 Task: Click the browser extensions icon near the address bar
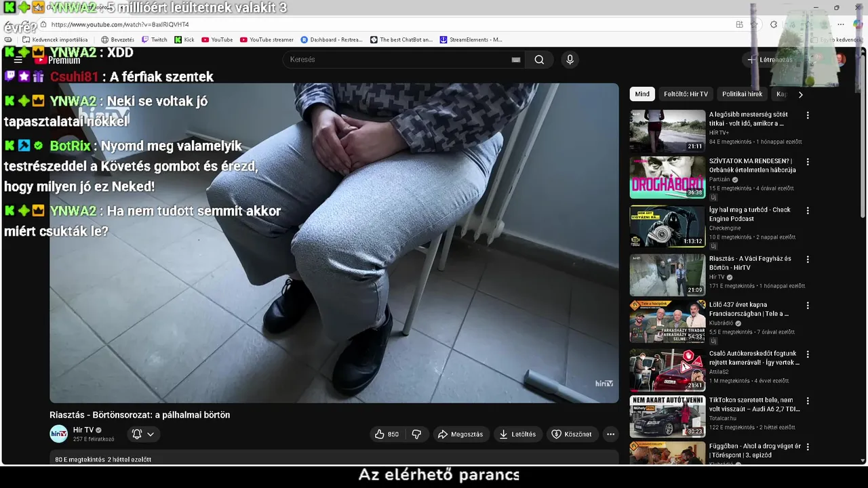click(774, 24)
